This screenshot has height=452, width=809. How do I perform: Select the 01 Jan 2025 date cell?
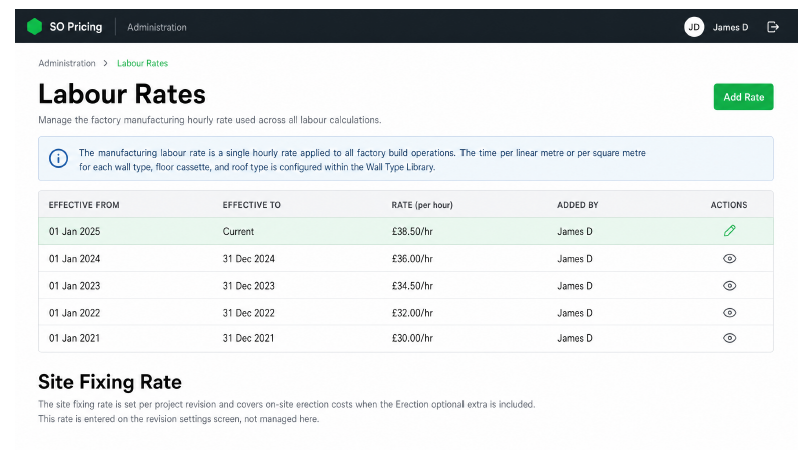click(x=75, y=232)
